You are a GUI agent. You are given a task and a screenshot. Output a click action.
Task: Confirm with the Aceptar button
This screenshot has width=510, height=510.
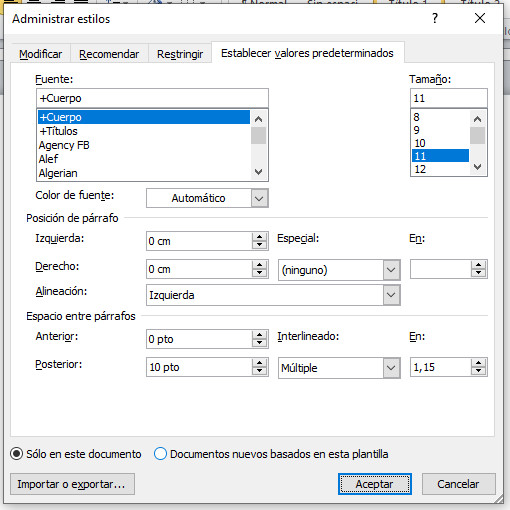(375, 484)
